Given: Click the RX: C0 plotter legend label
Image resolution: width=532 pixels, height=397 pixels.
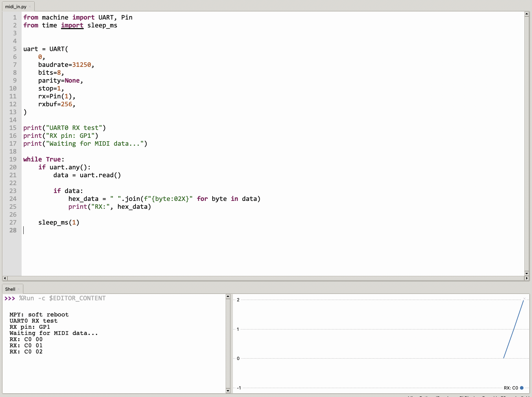Looking at the screenshot, I should coord(511,388).
